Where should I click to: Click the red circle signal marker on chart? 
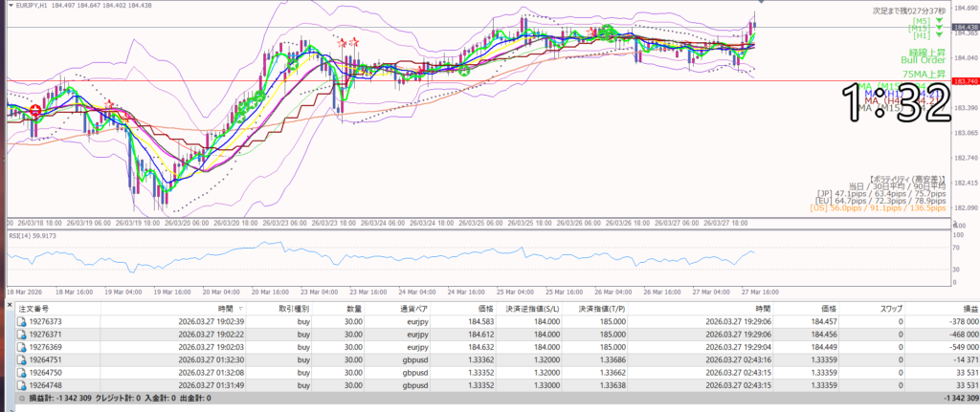click(x=35, y=112)
